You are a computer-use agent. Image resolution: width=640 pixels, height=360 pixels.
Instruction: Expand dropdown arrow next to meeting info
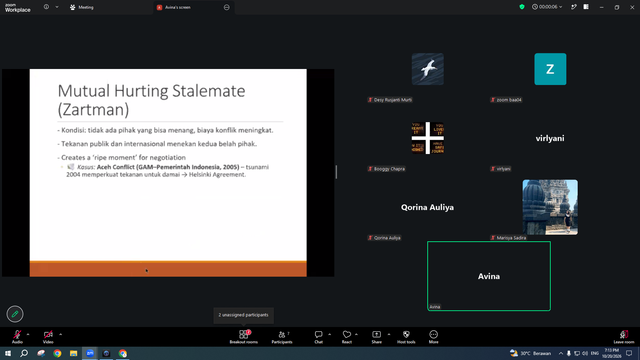[x=57, y=7]
